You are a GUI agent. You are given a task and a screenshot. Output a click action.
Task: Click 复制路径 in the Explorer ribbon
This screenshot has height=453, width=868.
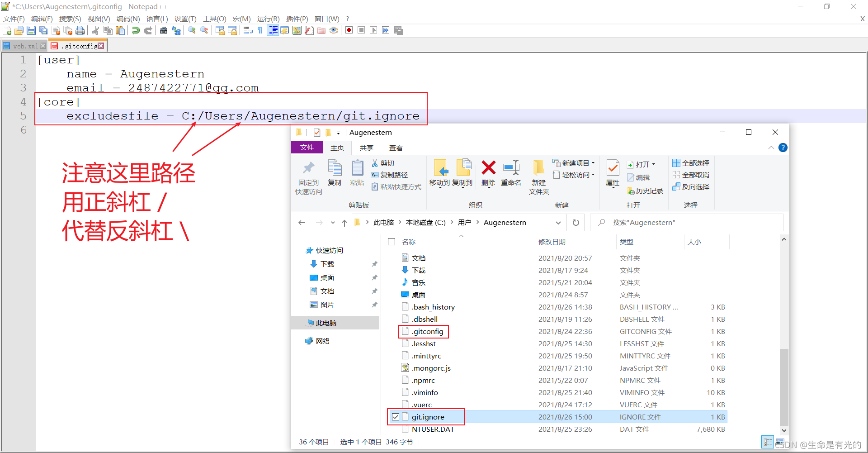pos(389,175)
